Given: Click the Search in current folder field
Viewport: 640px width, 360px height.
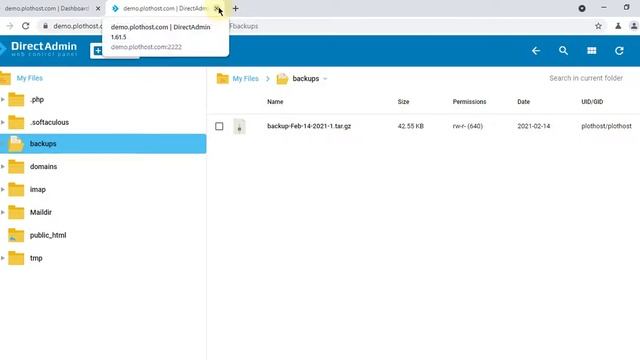Looking at the screenshot, I should tap(586, 78).
